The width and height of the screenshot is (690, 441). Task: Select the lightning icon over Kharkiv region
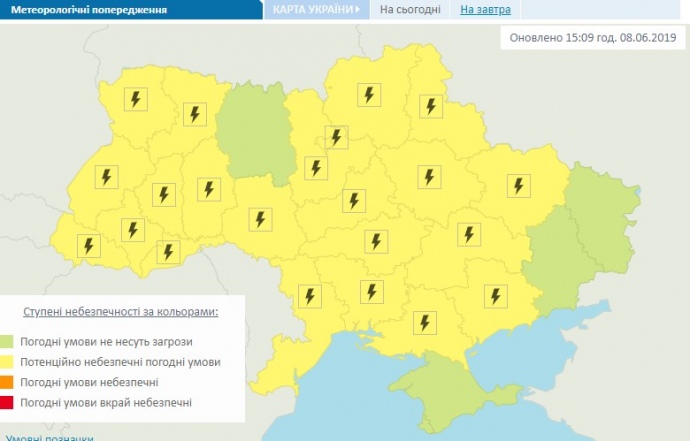click(518, 185)
